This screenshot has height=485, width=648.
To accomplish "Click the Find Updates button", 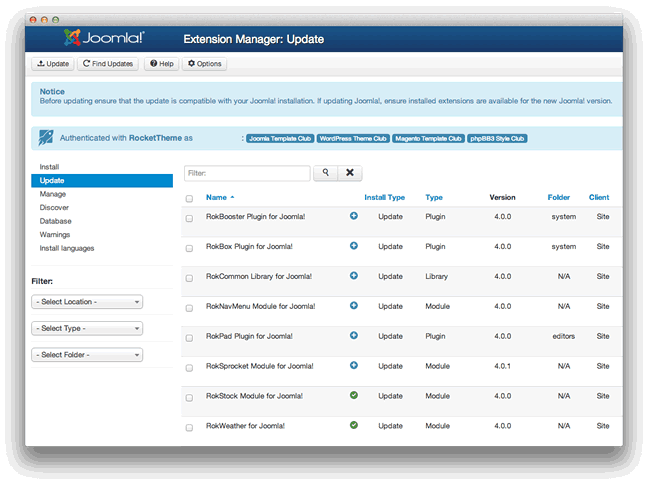I will (x=108, y=64).
